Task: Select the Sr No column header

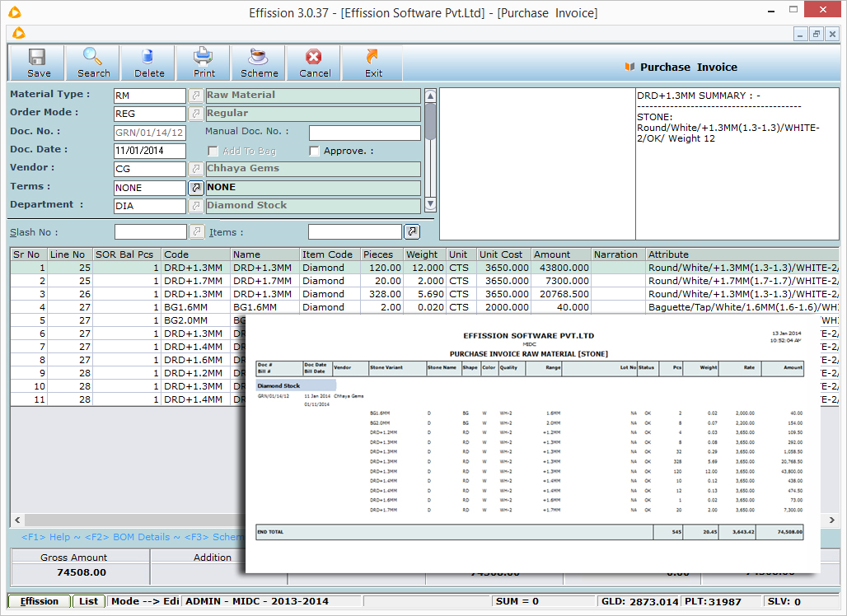Action: tap(28, 254)
